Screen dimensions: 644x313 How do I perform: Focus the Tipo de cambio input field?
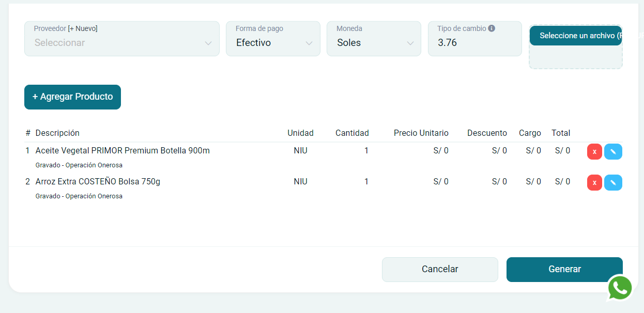pyautogui.click(x=474, y=43)
